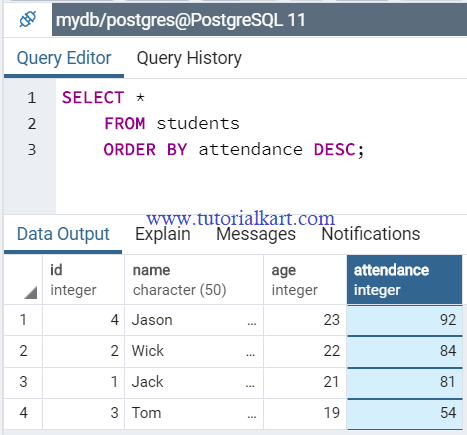Viewport: 467px width, 435px height.
Task: Select the id integer column header
Action: point(83,280)
